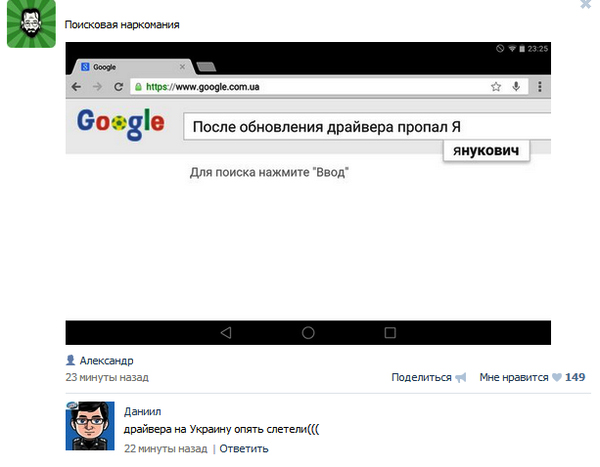Screen dimensions: 600x467
Task: Open the three-dot browser menu
Action: 540,87
